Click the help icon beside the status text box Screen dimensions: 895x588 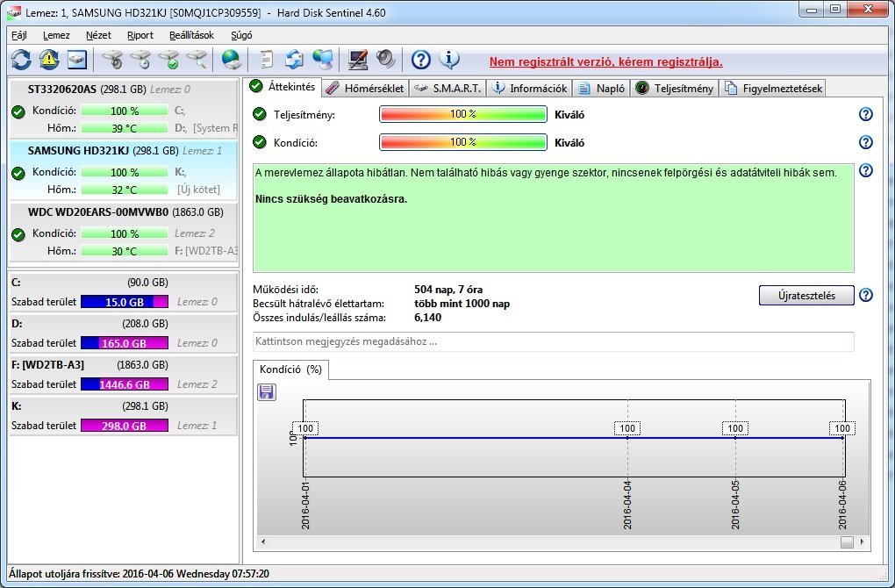pyautogui.click(x=866, y=170)
